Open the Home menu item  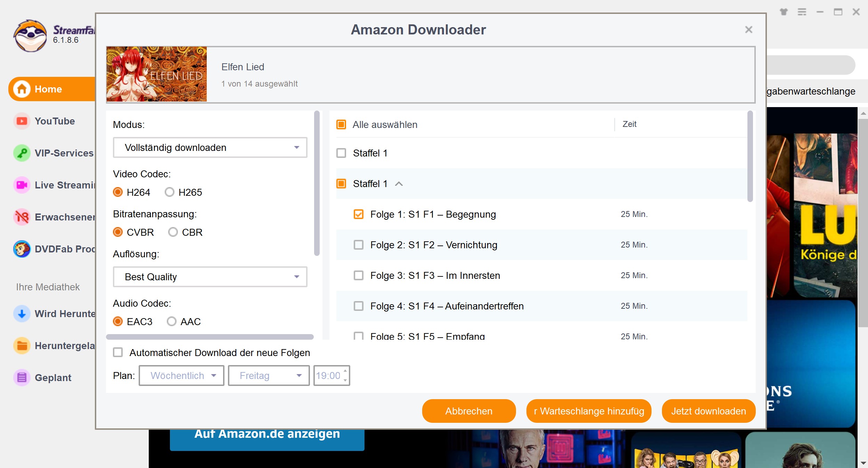pos(52,89)
